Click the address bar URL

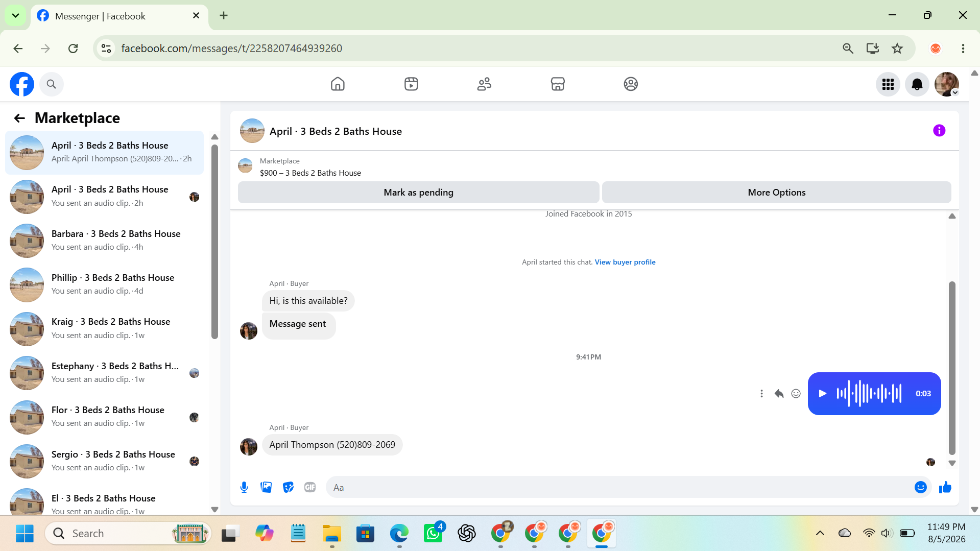231,49
